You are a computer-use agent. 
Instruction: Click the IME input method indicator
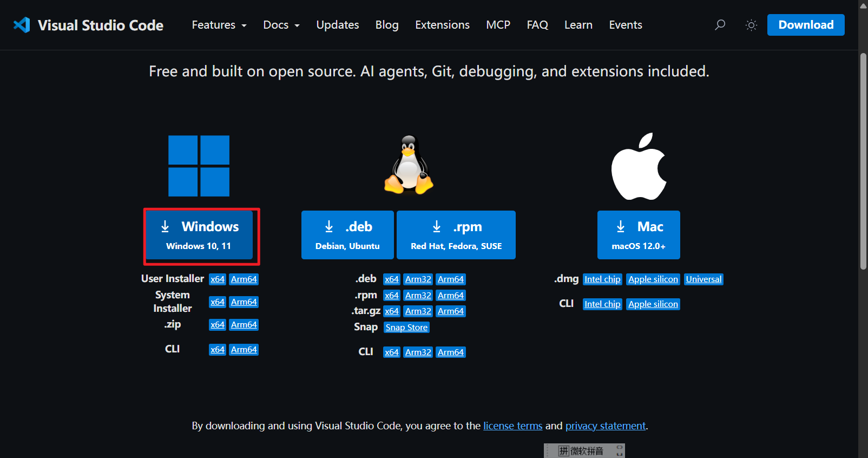click(x=584, y=450)
